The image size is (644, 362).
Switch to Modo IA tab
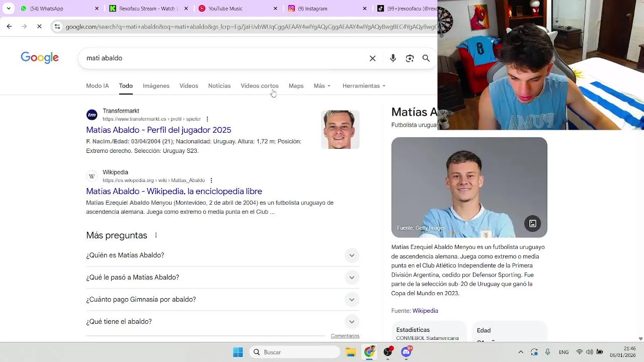(98, 86)
